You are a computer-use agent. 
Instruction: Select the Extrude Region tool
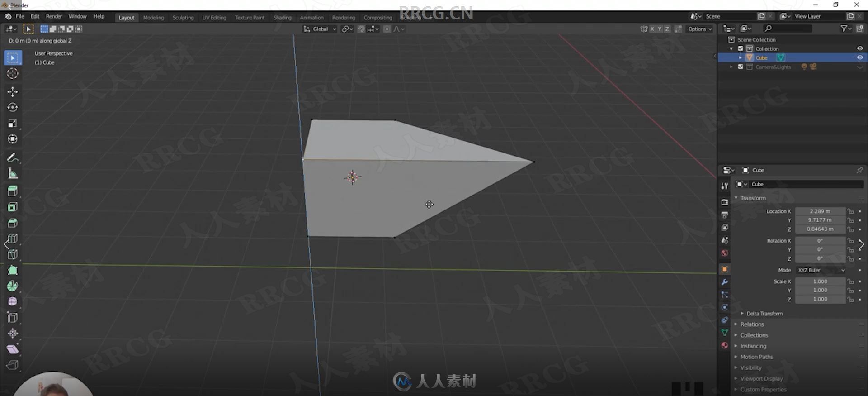(13, 191)
